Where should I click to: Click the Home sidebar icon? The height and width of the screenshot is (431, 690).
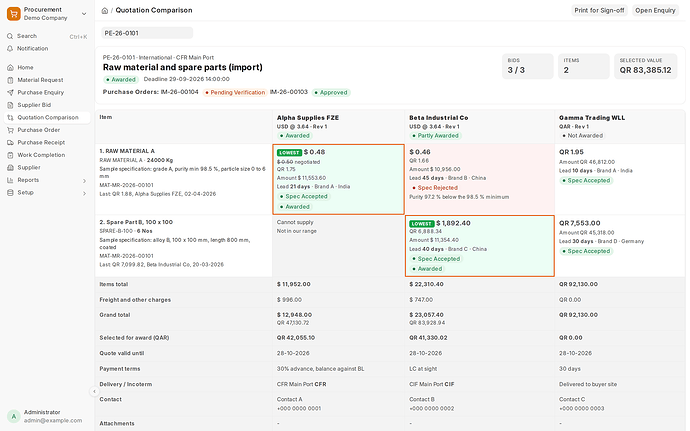[x=10, y=67]
